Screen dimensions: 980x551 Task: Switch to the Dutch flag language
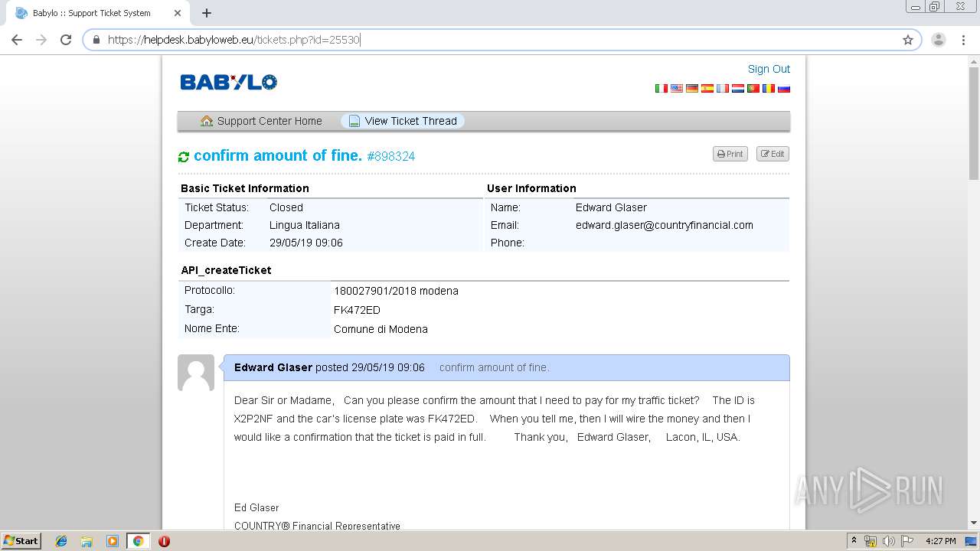[x=737, y=89]
